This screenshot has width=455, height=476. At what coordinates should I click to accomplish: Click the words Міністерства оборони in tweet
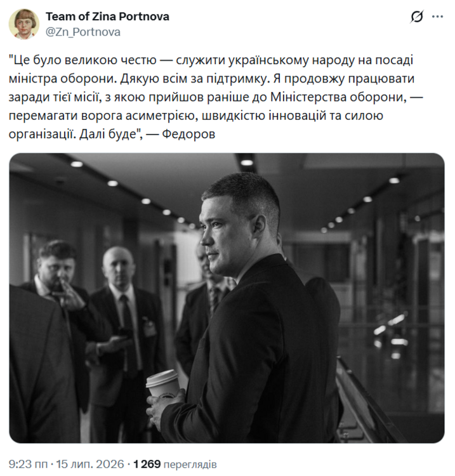(338, 97)
